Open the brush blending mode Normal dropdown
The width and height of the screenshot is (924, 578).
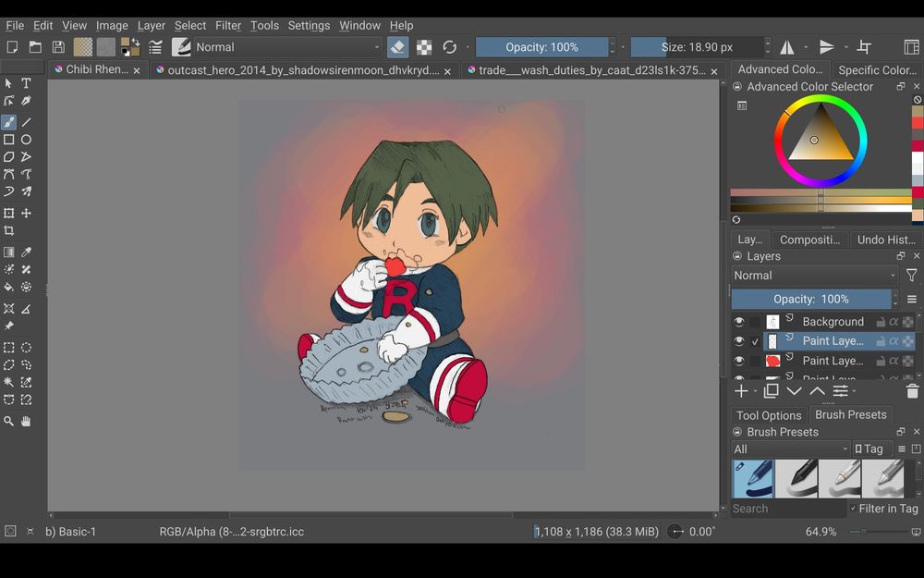pyautogui.click(x=288, y=47)
